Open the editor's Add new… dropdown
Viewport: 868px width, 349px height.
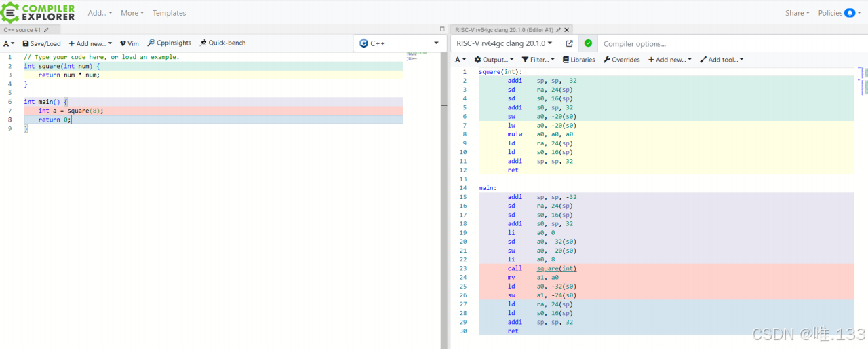click(90, 43)
